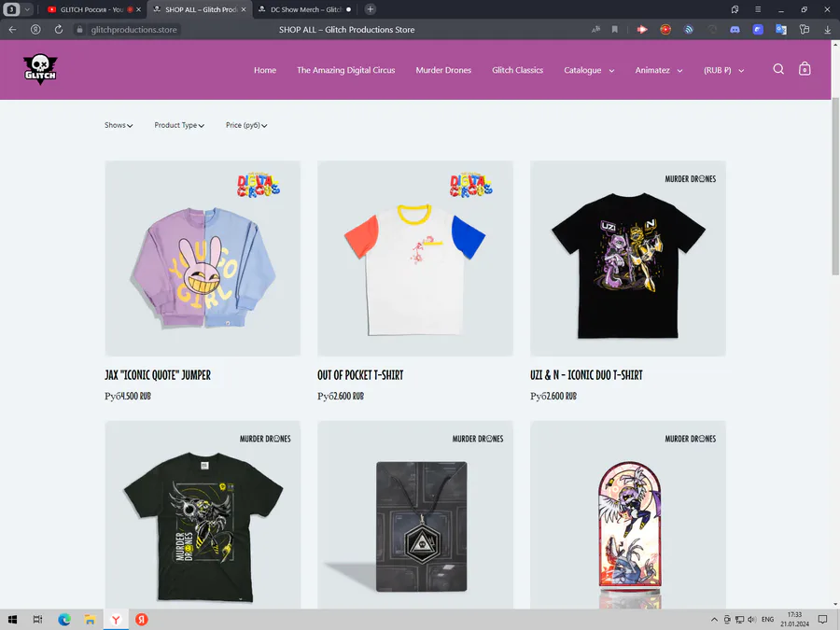Open the notifications center icon
This screenshot has height=630, width=840.
pos(823,620)
